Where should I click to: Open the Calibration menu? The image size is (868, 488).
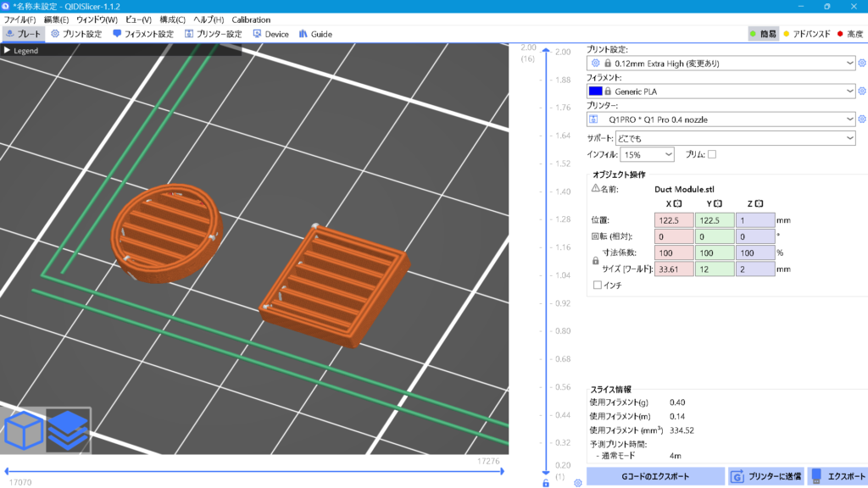click(251, 19)
